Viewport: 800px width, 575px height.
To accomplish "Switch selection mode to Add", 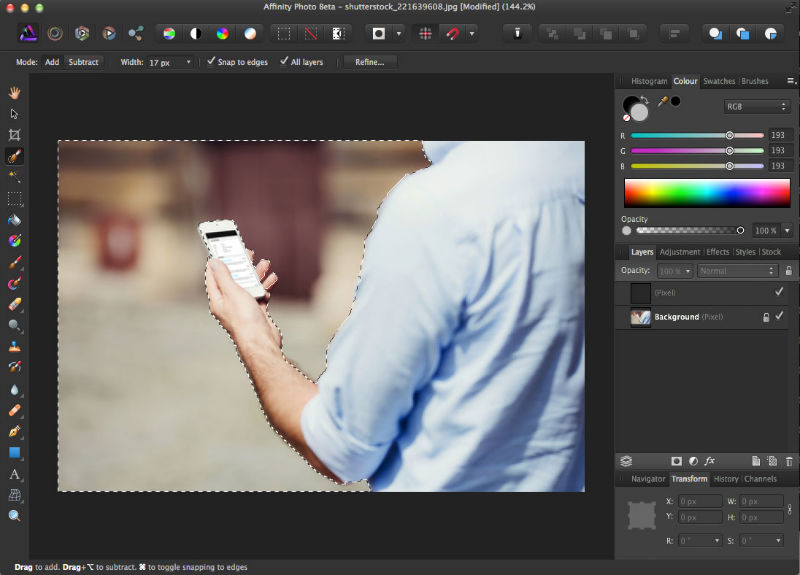I will point(52,62).
